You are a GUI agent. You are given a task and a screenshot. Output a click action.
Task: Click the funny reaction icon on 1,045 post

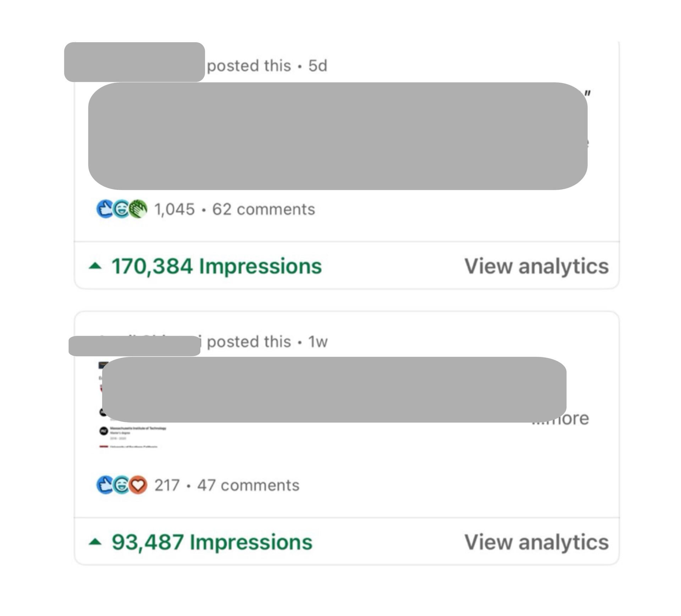click(121, 209)
